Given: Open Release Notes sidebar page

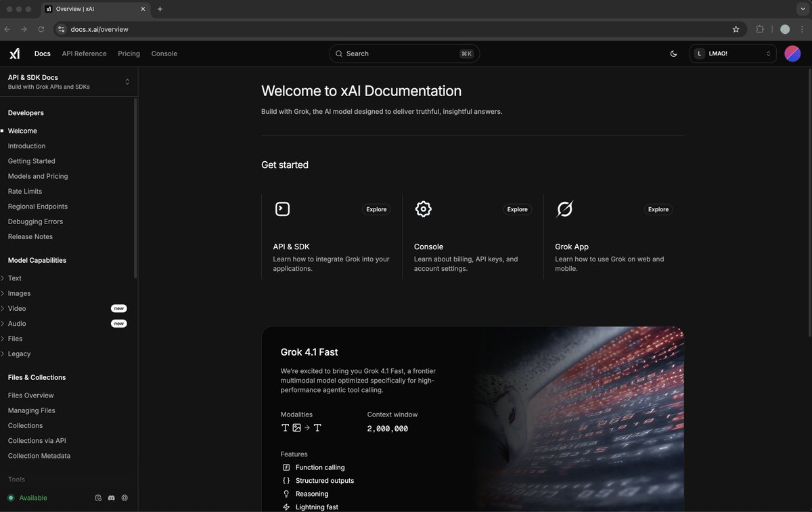Looking at the screenshot, I should coord(30,236).
